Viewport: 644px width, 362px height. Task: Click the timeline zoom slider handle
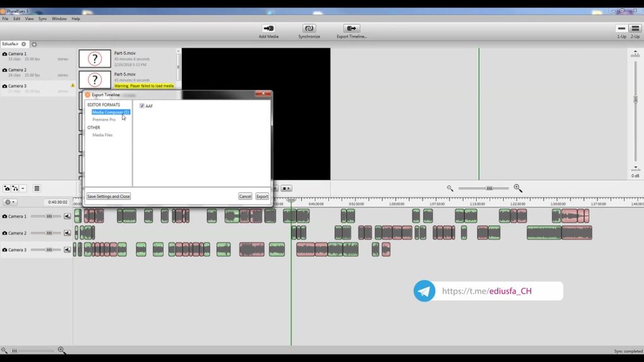489,189
